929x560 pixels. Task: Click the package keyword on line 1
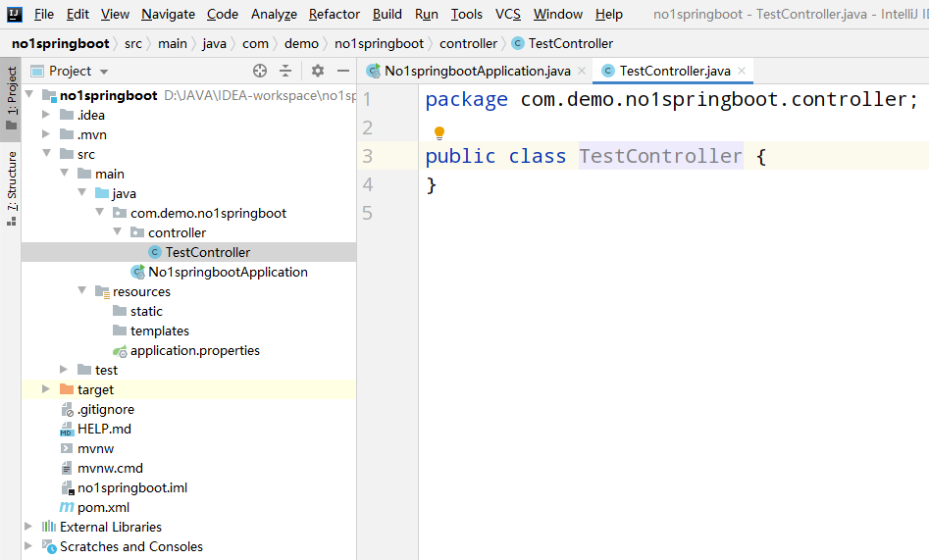coord(466,100)
